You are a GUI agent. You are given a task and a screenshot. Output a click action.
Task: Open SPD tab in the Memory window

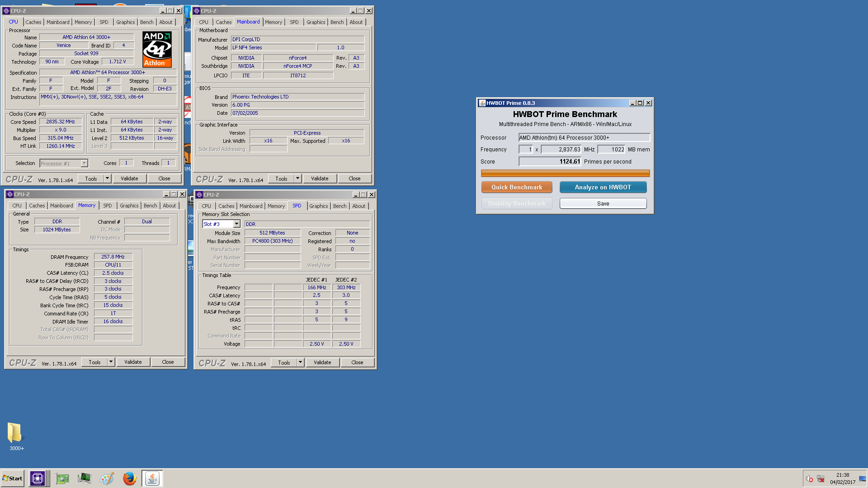(107, 206)
